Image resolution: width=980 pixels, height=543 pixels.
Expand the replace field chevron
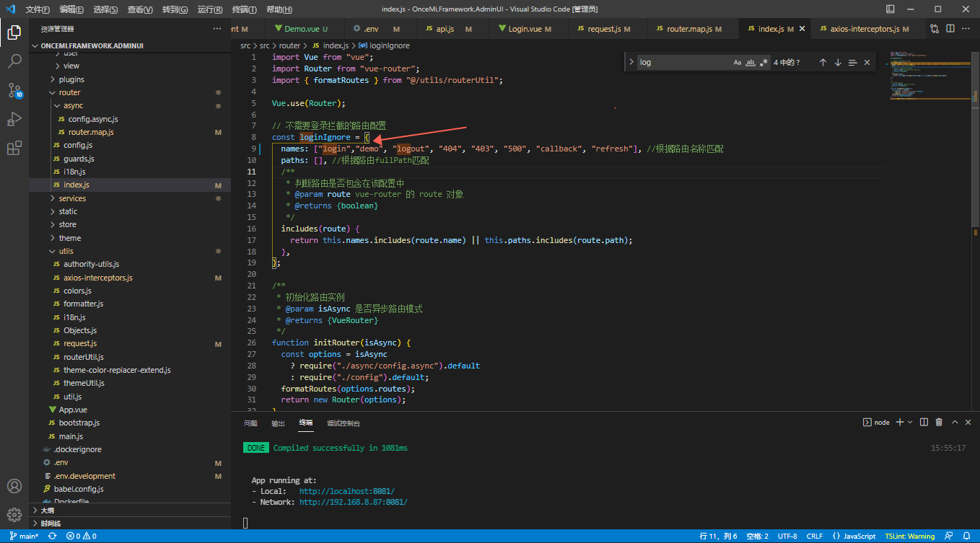[x=631, y=63]
